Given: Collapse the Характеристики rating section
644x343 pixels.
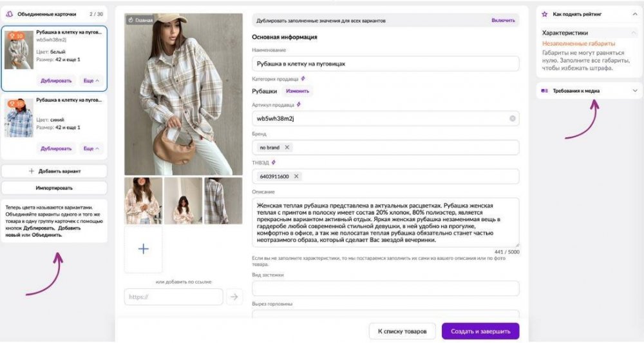Looking at the screenshot, I should click(634, 33).
